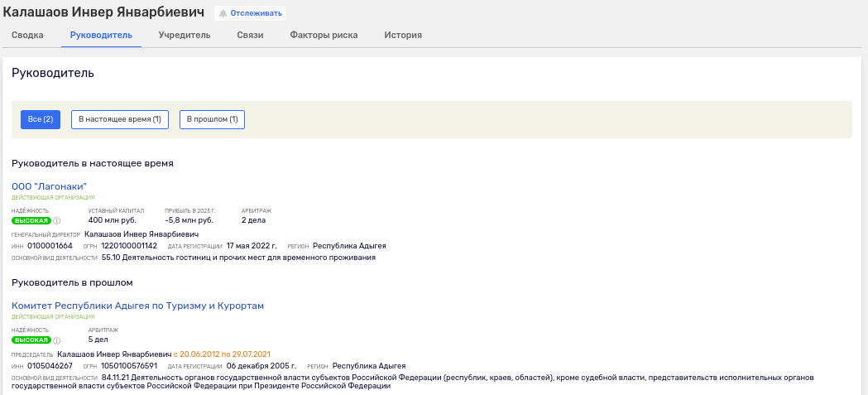Click the ВЫСОКАЯ badge under Комитет Республики Адыгея
Screen dimensions: 868x395
(31, 340)
